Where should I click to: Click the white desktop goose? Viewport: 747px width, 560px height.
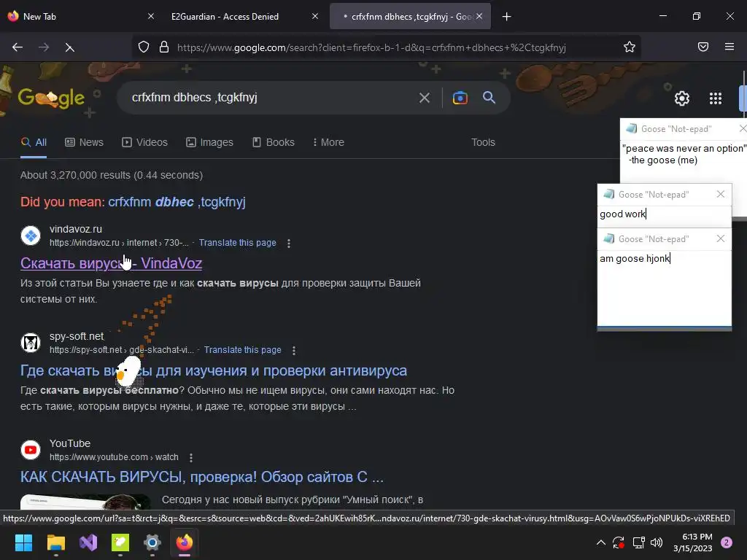(x=128, y=371)
